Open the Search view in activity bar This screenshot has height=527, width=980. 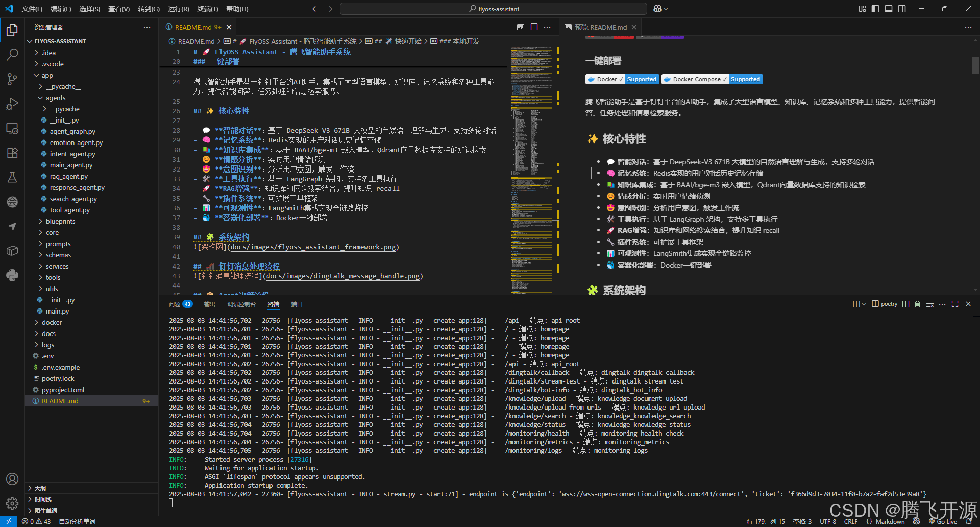12,54
